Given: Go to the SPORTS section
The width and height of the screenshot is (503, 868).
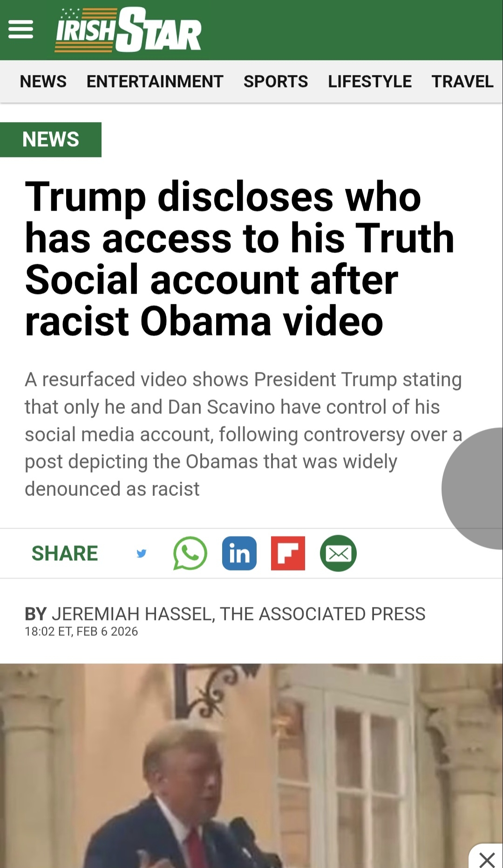Looking at the screenshot, I should coord(276,82).
